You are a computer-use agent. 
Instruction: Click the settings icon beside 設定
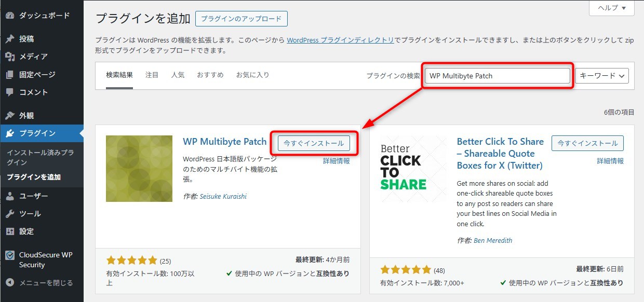coord(9,231)
